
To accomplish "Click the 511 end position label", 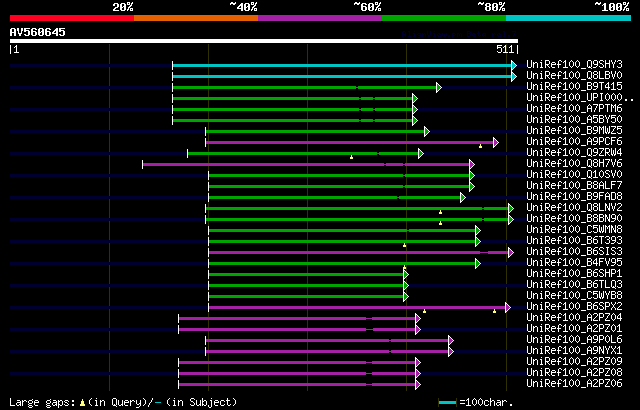I will (505, 49).
